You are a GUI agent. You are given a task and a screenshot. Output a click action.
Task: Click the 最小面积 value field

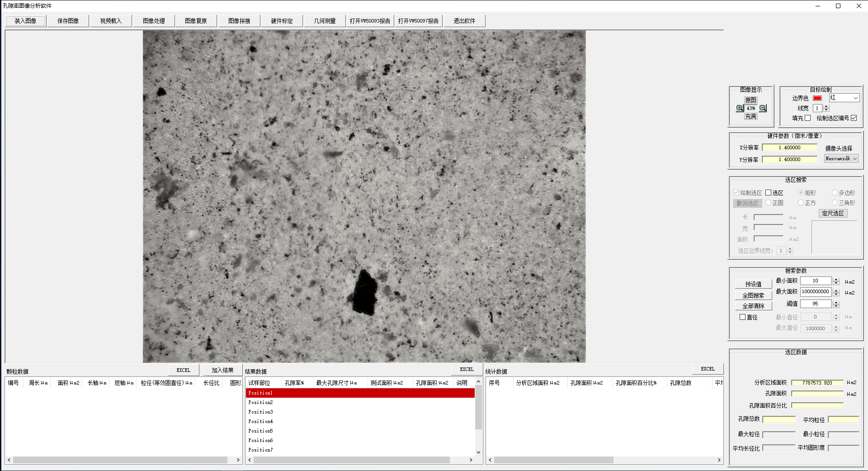[x=816, y=281]
